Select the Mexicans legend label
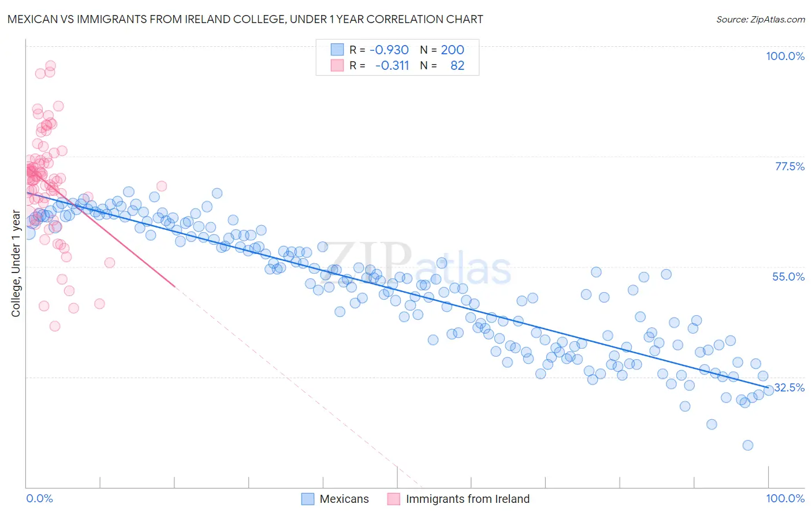The image size is (812, 515). coord(344,499)
